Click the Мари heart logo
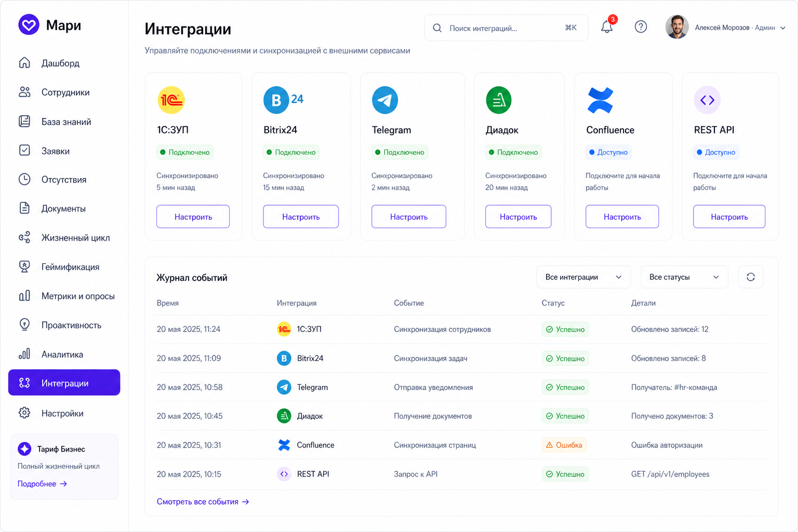Viewport: 798px width, 532px height. [x=29, y=24]
